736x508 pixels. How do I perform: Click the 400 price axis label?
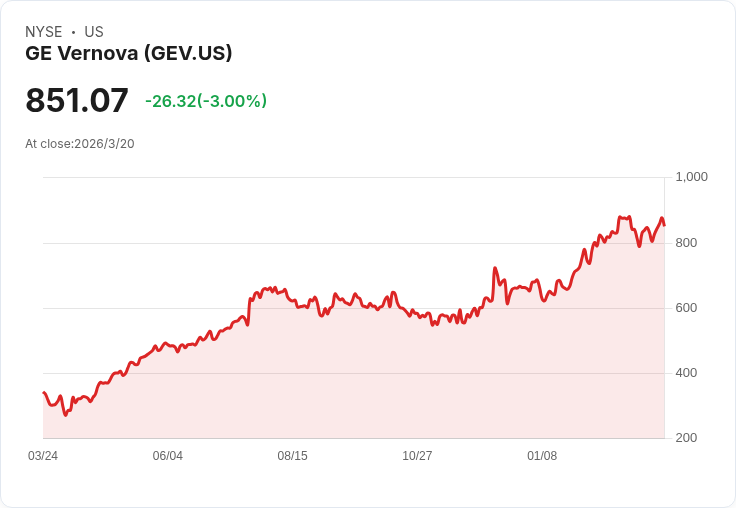coord(686,373)
